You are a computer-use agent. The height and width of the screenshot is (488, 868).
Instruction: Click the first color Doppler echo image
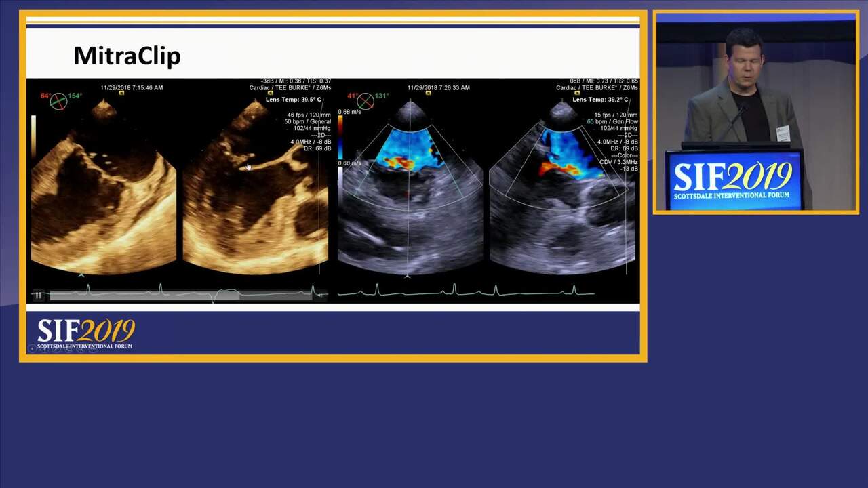pos(410,186)
